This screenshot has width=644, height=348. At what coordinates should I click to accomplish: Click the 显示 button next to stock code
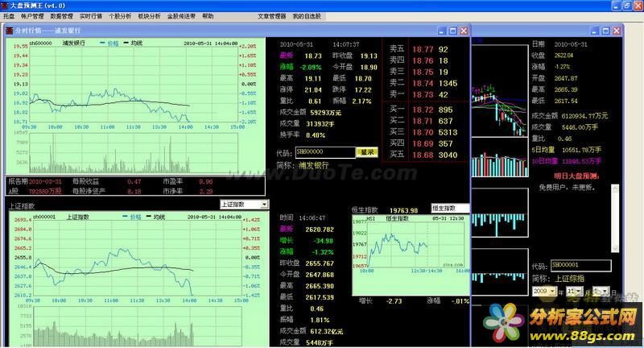coord(367,152)
